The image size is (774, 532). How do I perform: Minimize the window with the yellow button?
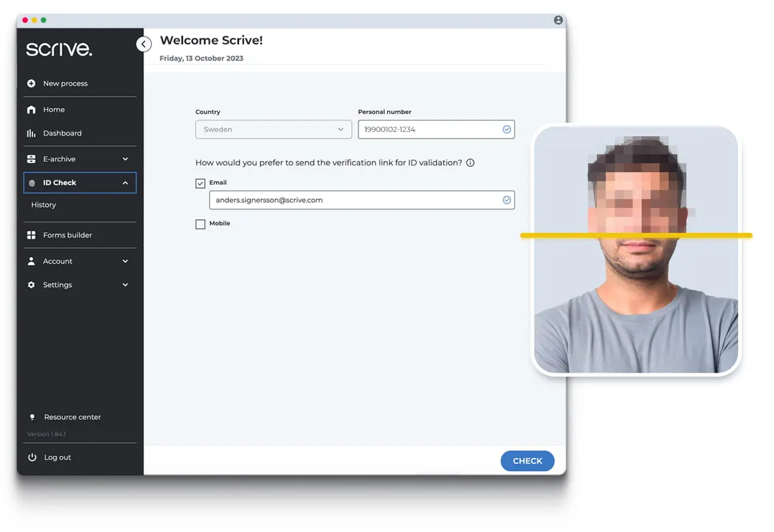tap(34, 21)
